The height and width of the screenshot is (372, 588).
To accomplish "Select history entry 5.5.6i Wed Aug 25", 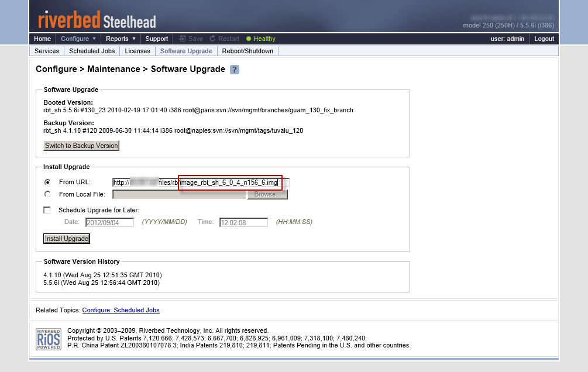I will 102,283.
